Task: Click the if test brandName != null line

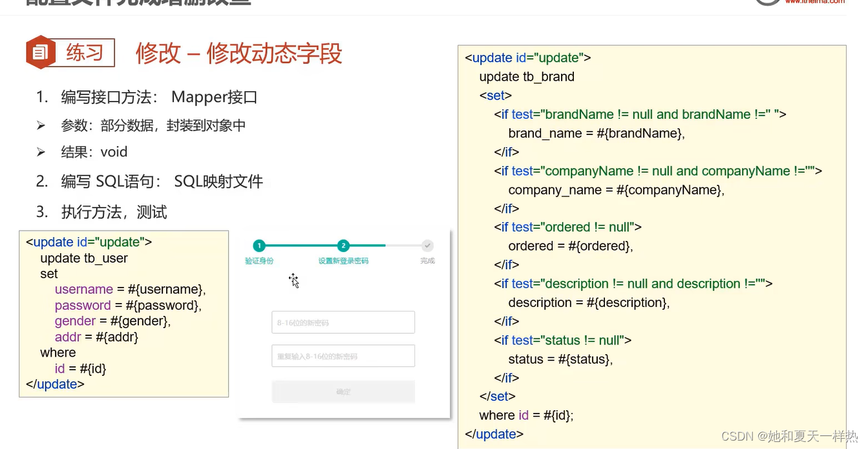Action: (x=640, y=114)
